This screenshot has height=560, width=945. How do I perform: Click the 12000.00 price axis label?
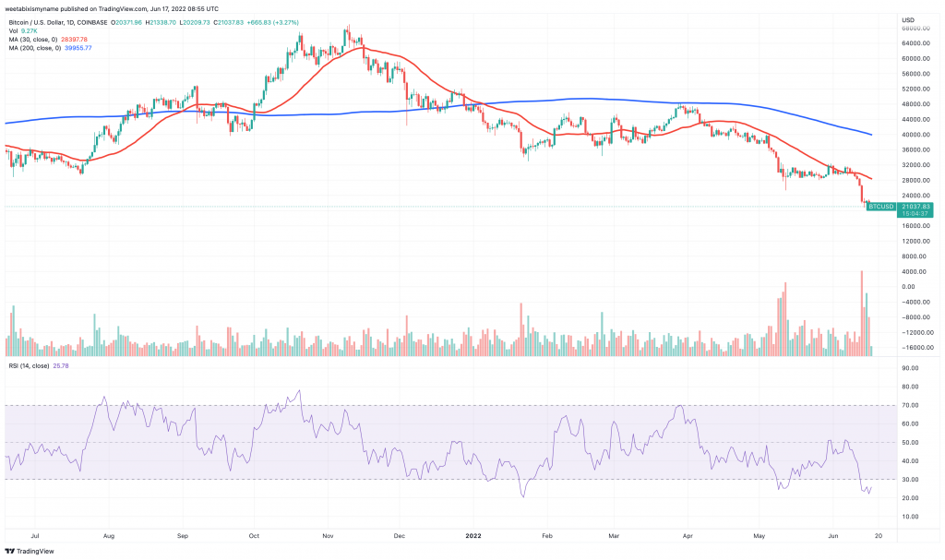click(x=916, y=241)
